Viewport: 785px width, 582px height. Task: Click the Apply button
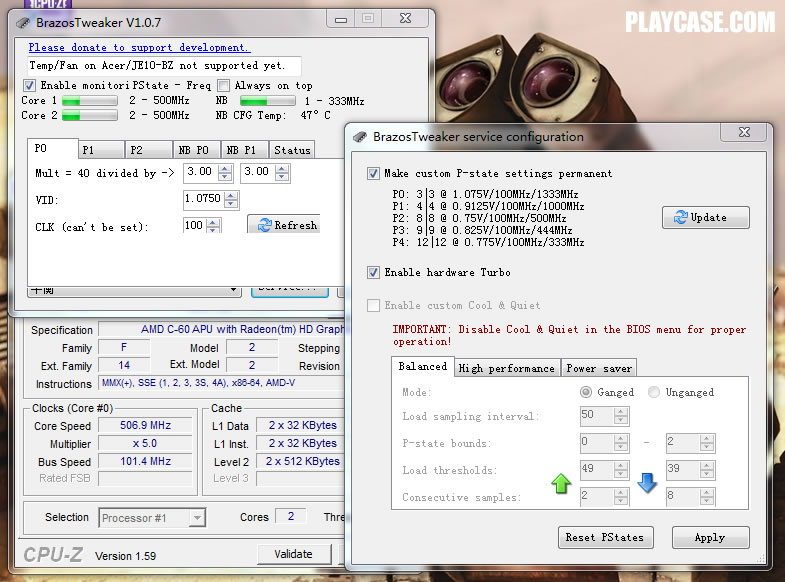pos(710,537)
